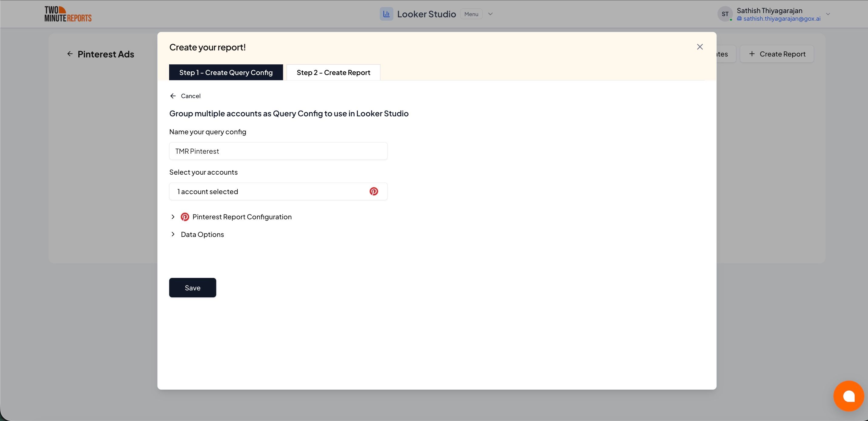
Task: Click the Looker Studio chart icon
Action: (x=386, y=14)
